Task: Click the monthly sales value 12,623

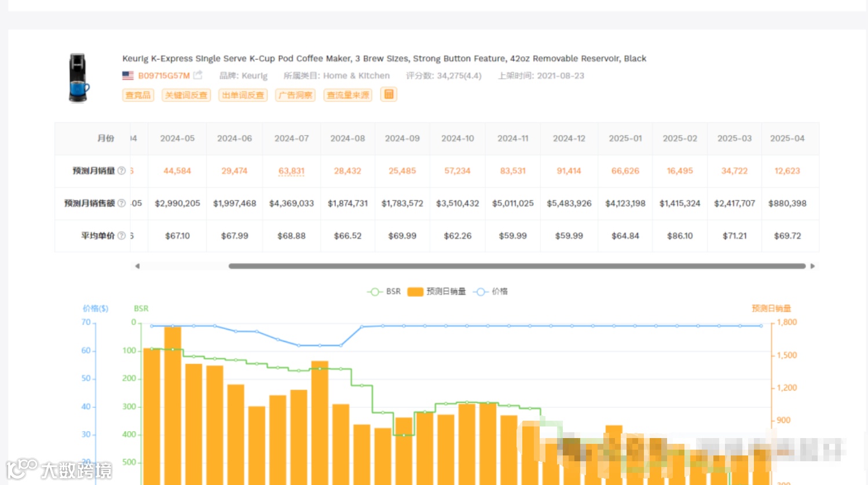Action: [788, 171]
